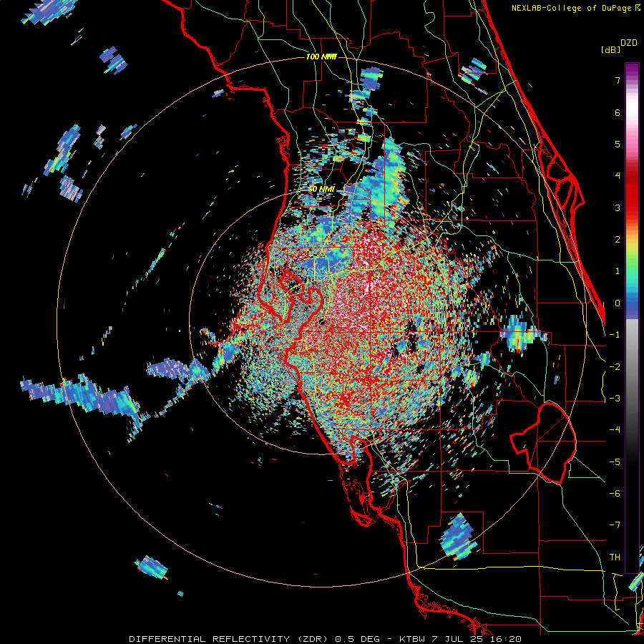This screenshot has width=644, height=644.
Task: Click the TH threshold label on scale
Action: point(615,557)
